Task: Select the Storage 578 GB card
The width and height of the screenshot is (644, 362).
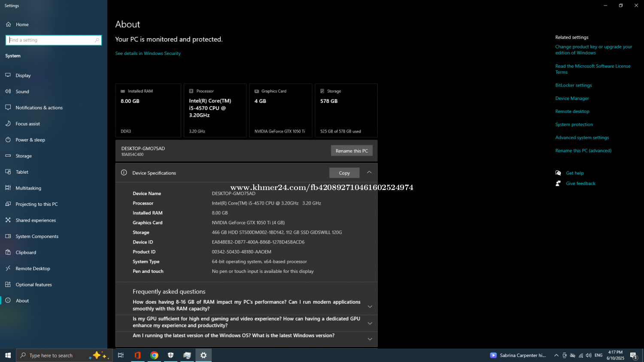Action: point(346,110)
